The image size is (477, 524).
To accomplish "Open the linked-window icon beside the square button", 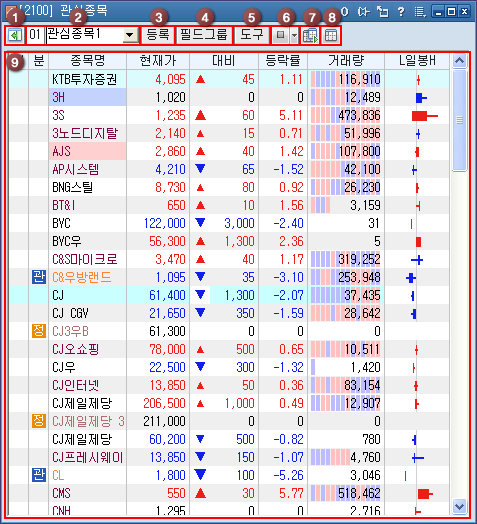I will point(310,35).
